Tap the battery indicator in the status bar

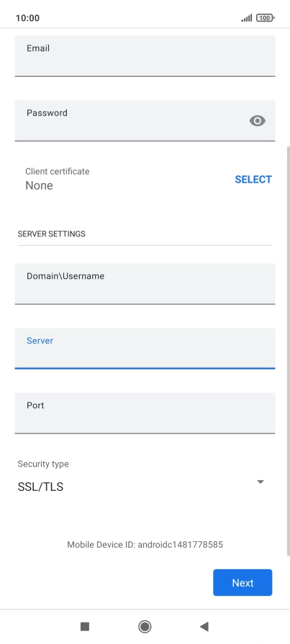(265, 18)
